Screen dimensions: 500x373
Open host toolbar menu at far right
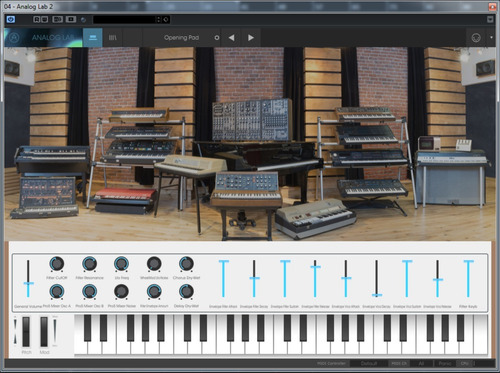click(x=490, y=20)
